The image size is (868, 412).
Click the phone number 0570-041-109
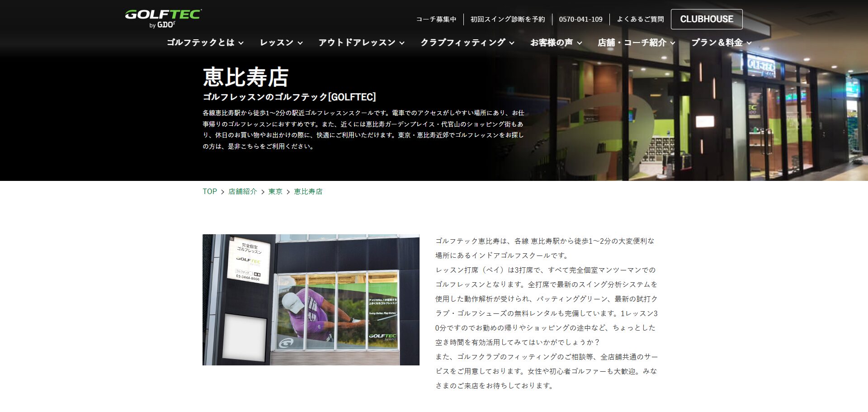[580, 19]
